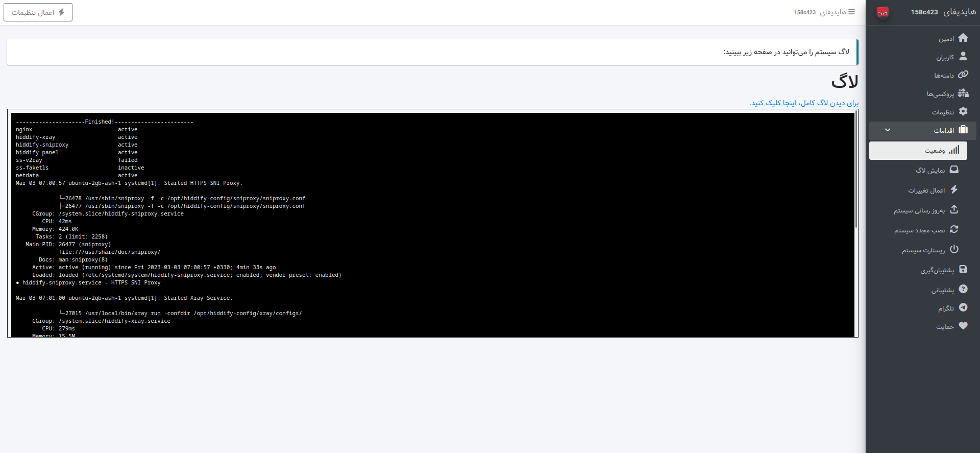Click the Backup (پشتیبان‌گیری) save icon

(963, 269)
